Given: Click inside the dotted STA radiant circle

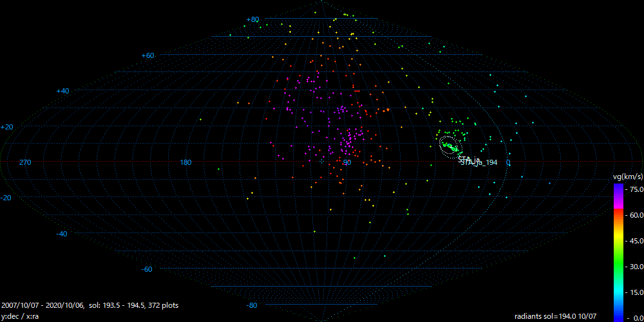Looking at the screenshot, I should (x=450, y=146).
